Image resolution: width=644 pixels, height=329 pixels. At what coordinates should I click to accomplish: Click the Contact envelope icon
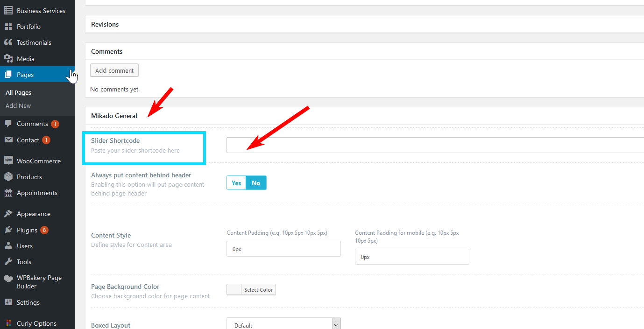(x=8, y=140)
